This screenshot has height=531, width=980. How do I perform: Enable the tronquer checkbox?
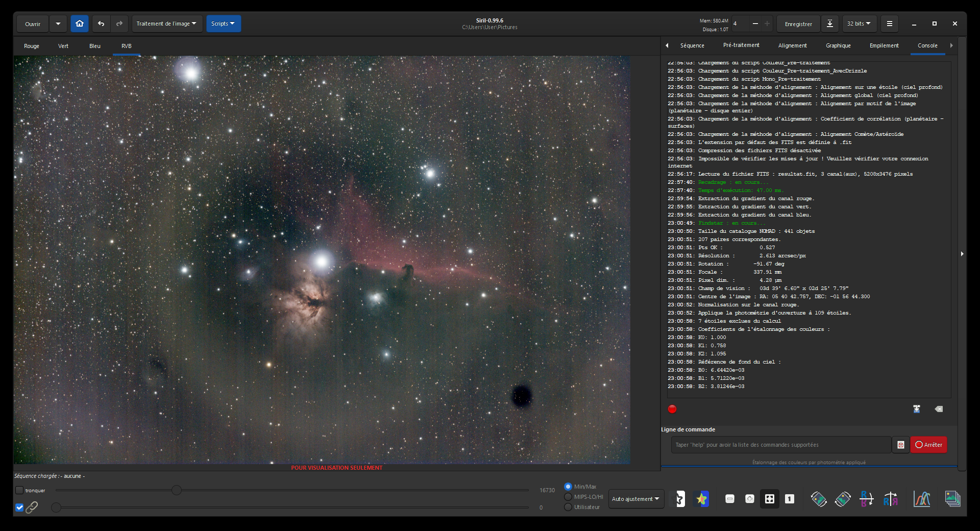coord(19,490)
